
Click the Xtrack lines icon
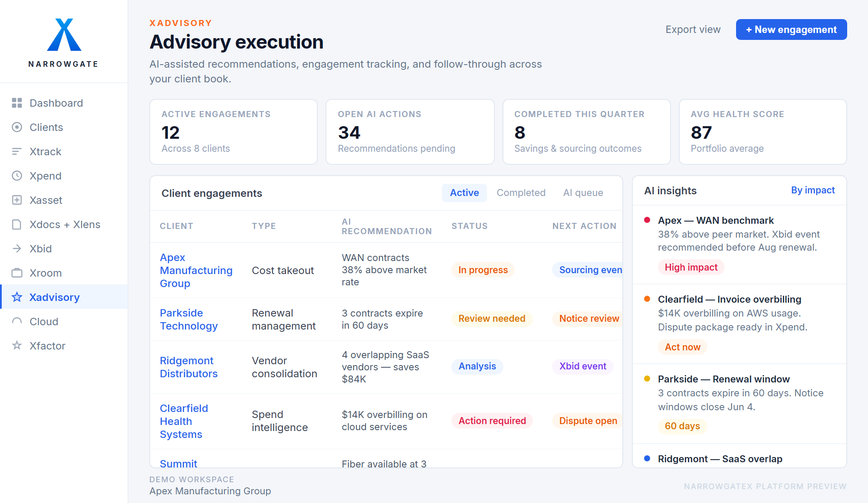click(x=17, y=151)
